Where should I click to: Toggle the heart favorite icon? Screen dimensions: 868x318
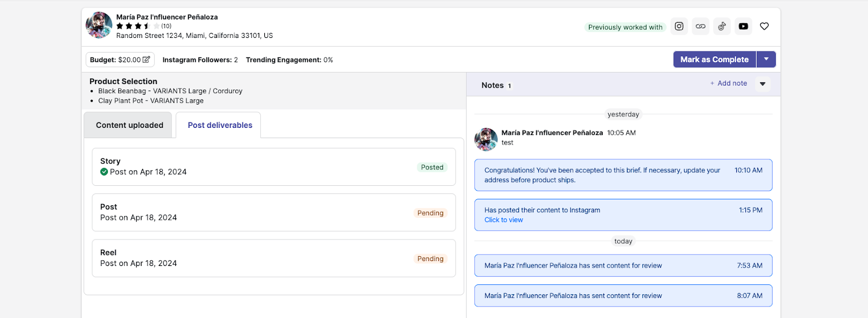764,27
